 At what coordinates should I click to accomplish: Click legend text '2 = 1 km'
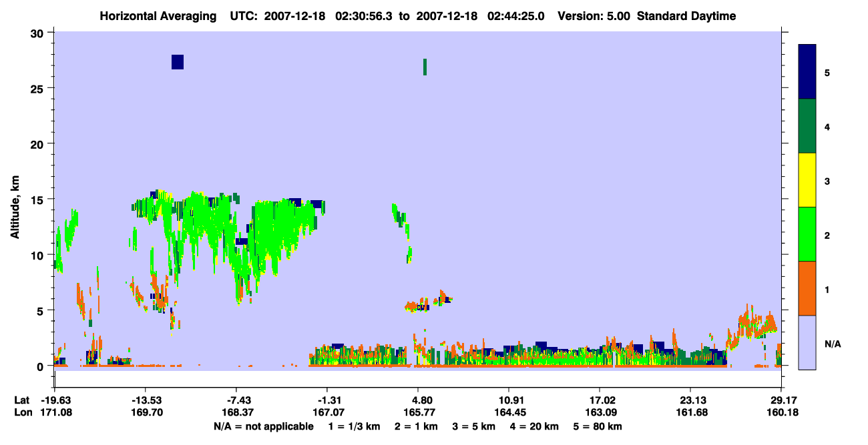pyautogui.click(x=417, y=426)
